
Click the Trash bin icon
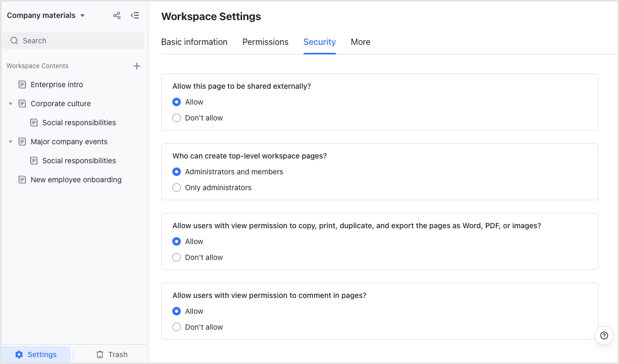coord(100,354)
